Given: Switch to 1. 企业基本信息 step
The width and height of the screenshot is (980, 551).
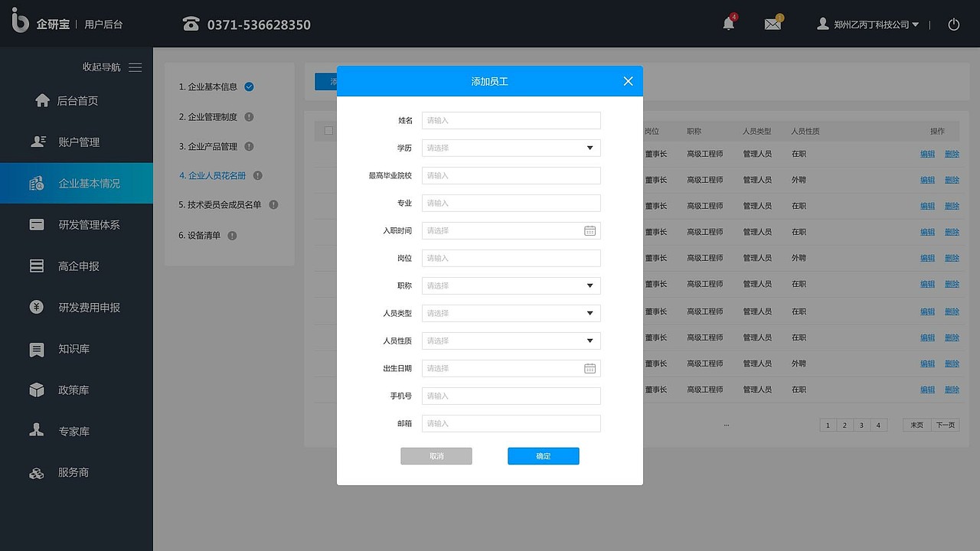Looking at the screenshot, I should 208,86.
